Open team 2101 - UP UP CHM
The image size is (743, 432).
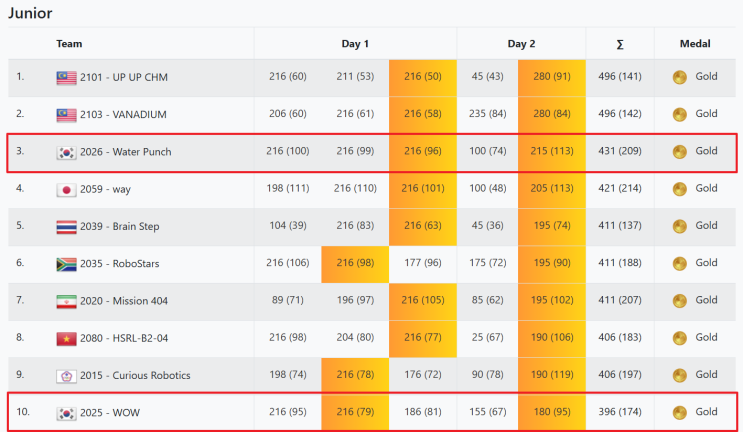pos(125,77)
